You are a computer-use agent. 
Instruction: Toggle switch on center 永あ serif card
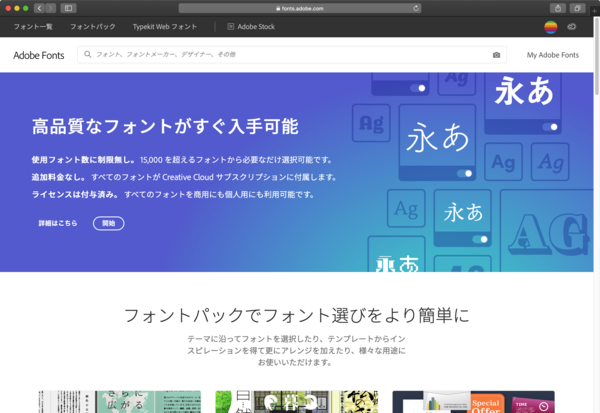coord(465,173)
